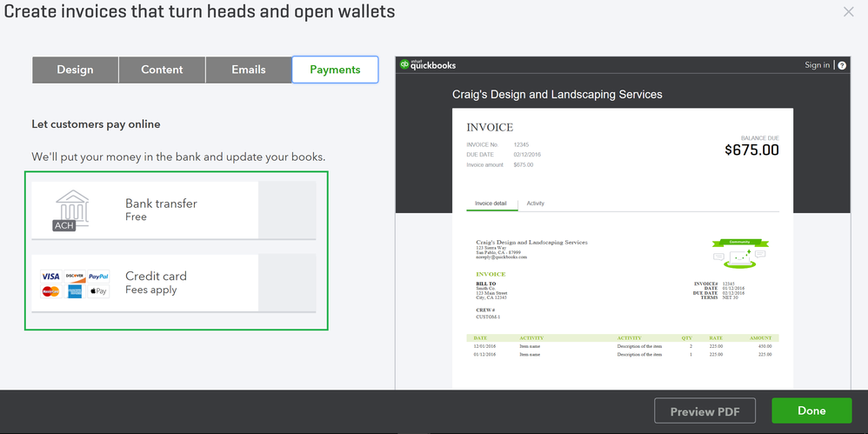Click the noreply@quickbooks.com address text
Screen dimensions: 868x434
click(x=502, y=257)
